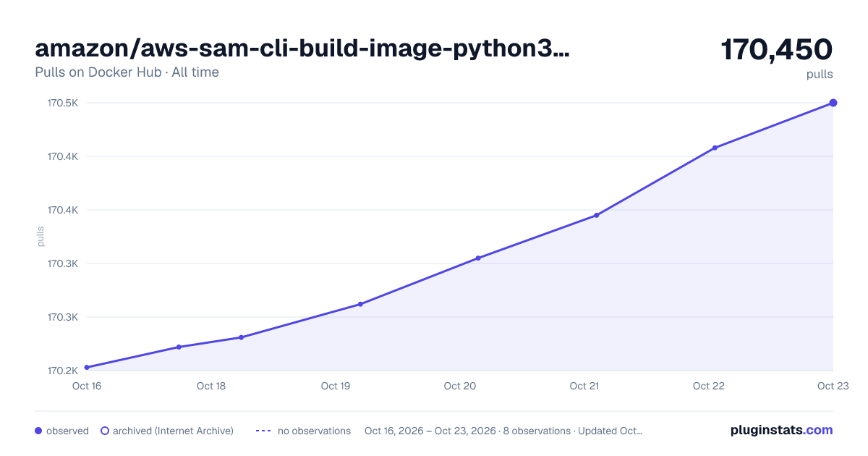Select the data point above Oct 20
Viewport: 868px width, 456px height.
[x=478, y=258]
